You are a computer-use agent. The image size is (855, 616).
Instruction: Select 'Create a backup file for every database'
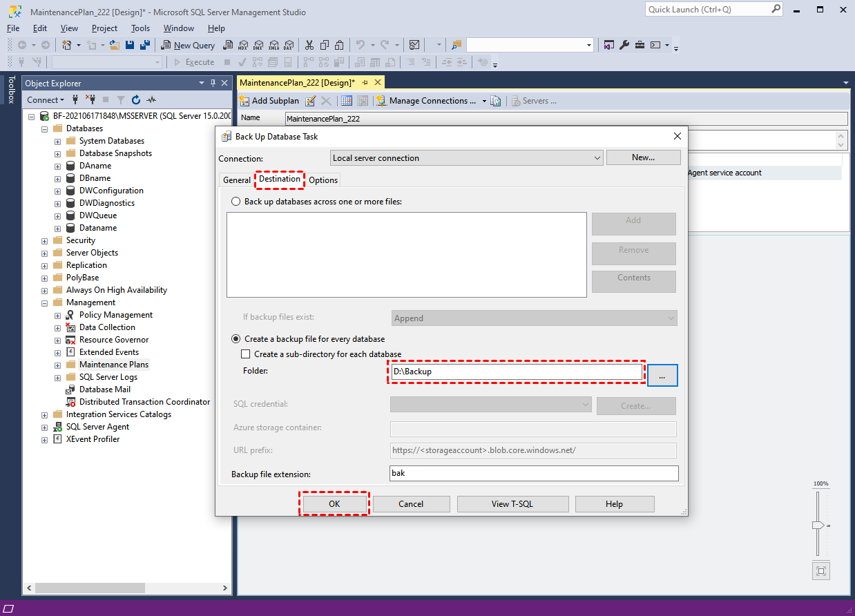pos(308,339)
